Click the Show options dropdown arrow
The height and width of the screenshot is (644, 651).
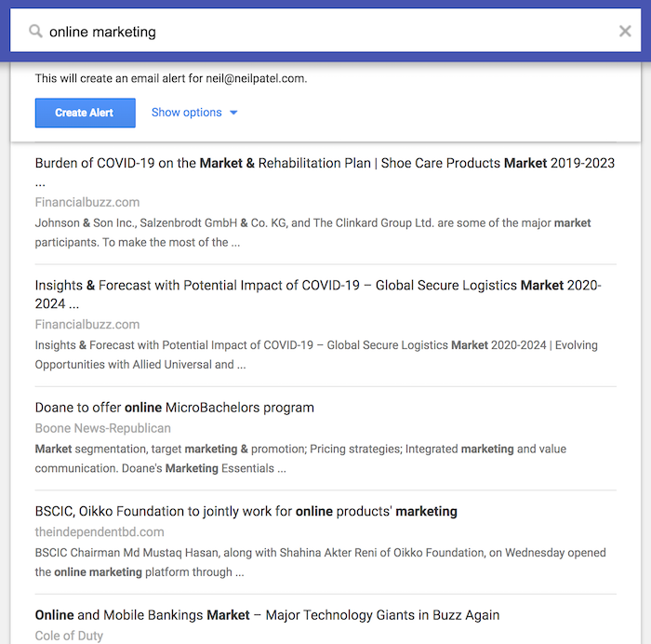click(x=233, y=113)
